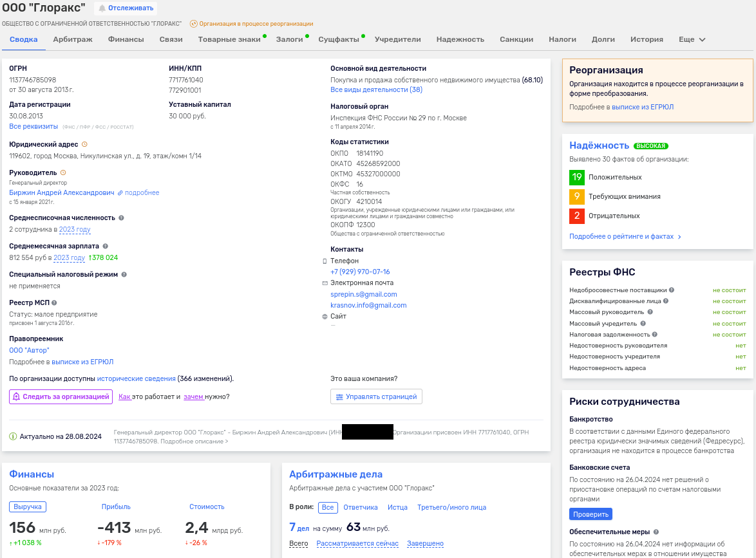Go to the Учредители tab
Screen dimensions: 756x558
coord(398,39)
